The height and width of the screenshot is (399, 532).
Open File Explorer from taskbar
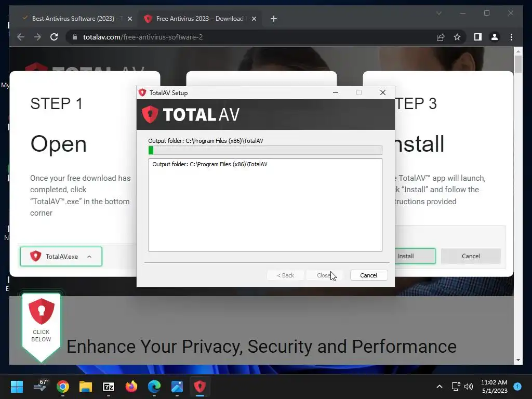coord(86,387)
